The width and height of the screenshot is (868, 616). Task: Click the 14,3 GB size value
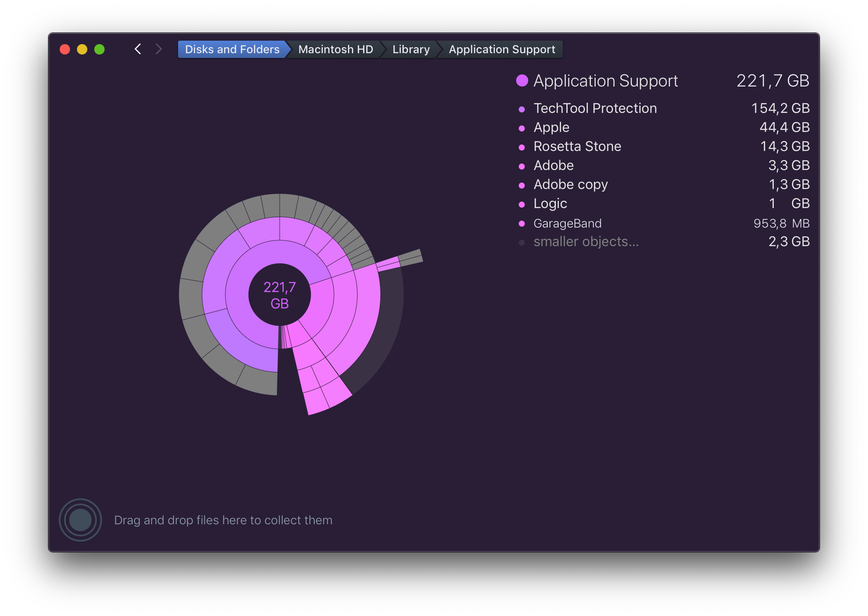pos(785,146)
